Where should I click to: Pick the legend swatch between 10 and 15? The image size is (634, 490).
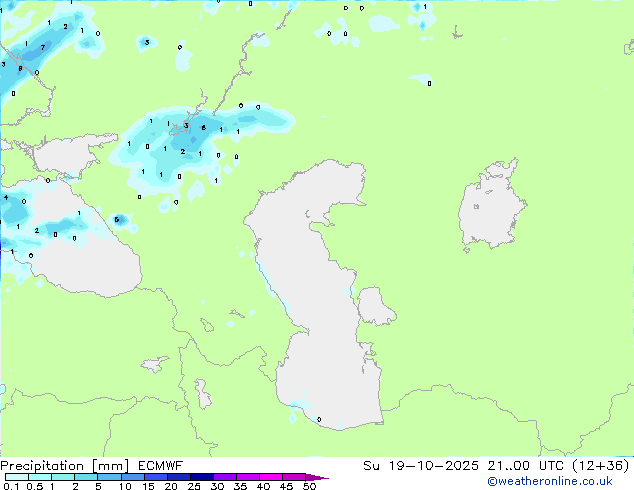click(132, 477)
